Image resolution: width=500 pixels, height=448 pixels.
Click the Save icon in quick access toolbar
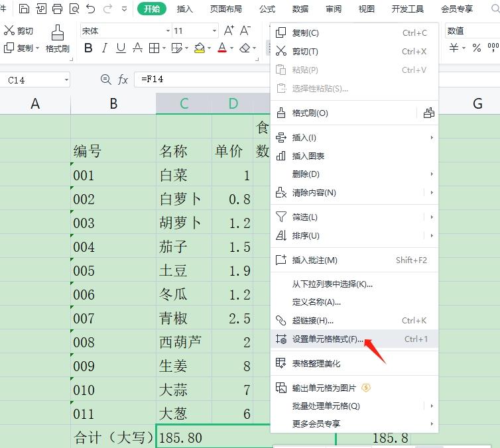click(x=24, y=9)
